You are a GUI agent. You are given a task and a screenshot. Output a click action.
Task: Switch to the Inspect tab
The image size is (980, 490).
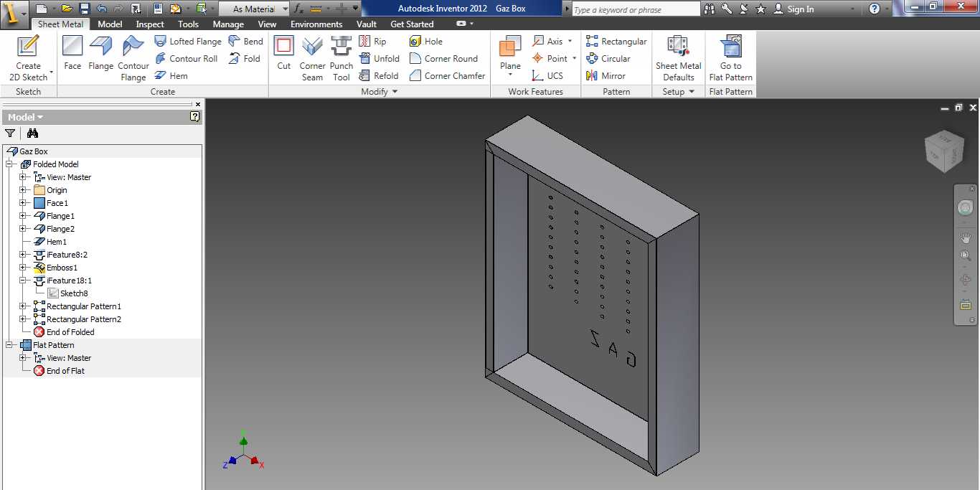tap(150, 24)
